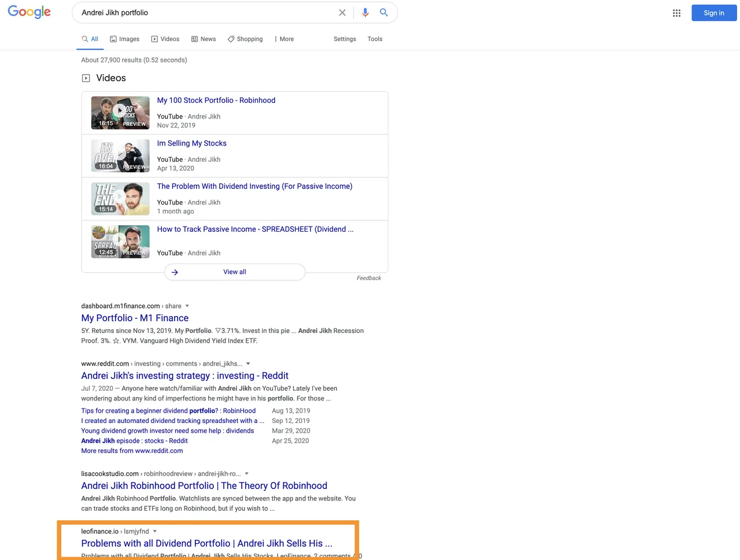Open Andrei Jikh Robinhood Portfolio Theory Of Robinhood

tap(204, 485)
